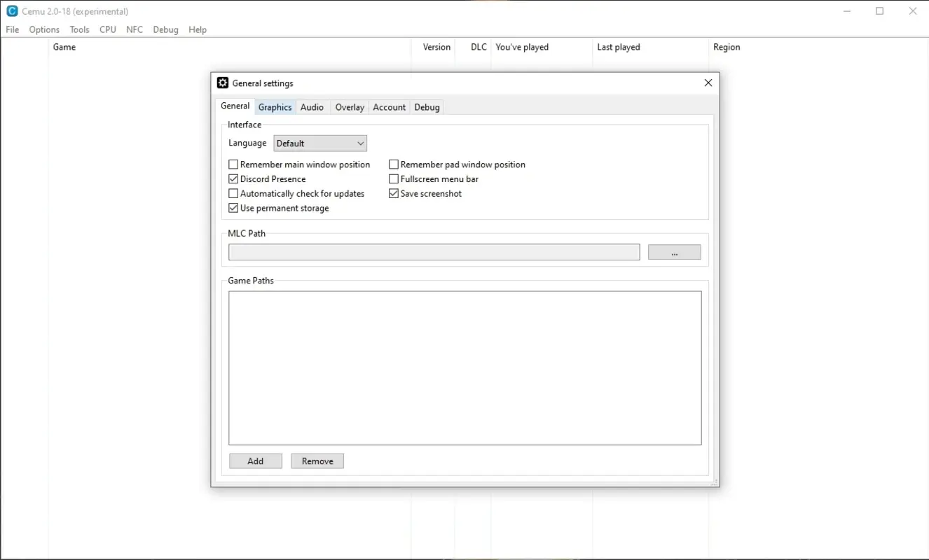The height and width of the screenshot is (560, 929).
Task: Enable Remember main window position
Action: tap(233, 164)
